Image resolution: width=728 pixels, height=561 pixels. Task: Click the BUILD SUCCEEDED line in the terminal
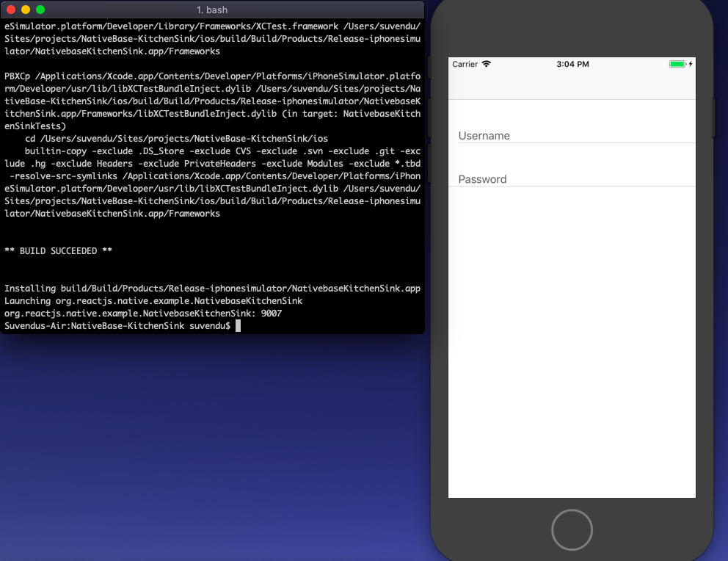(x=57, y=250)
